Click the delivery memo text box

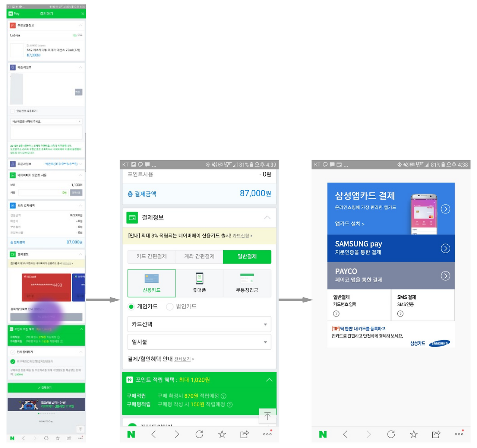point(46,133)
